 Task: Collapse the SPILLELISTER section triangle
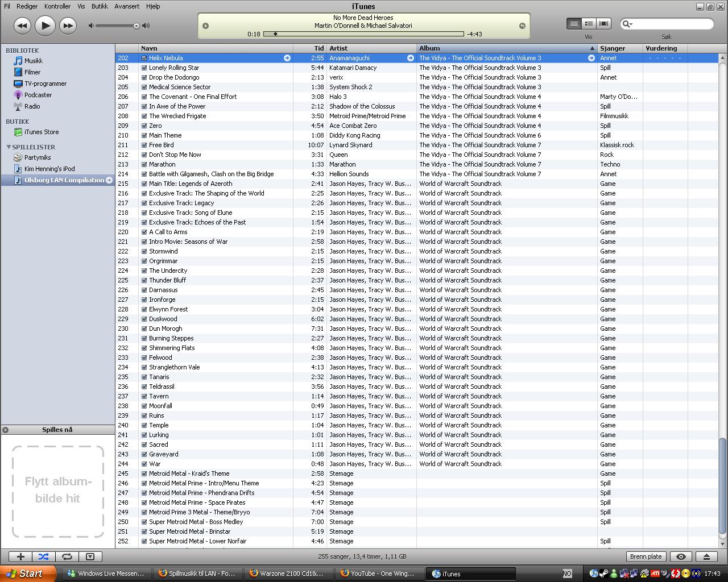pyautogui.click(x=9, y=147)
